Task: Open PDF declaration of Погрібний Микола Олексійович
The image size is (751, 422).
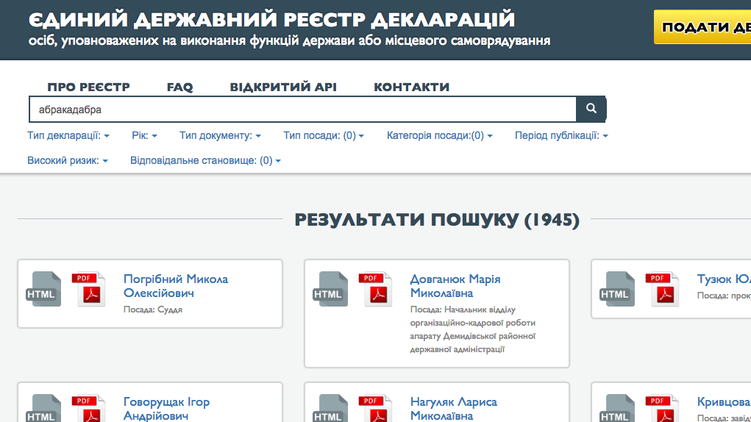Action: coord(89,288)
